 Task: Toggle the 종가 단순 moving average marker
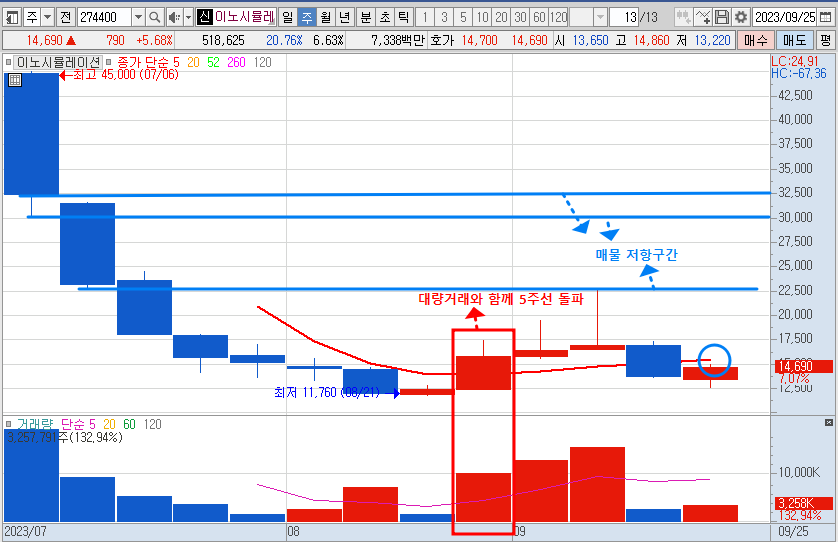(x=110, y=63)
